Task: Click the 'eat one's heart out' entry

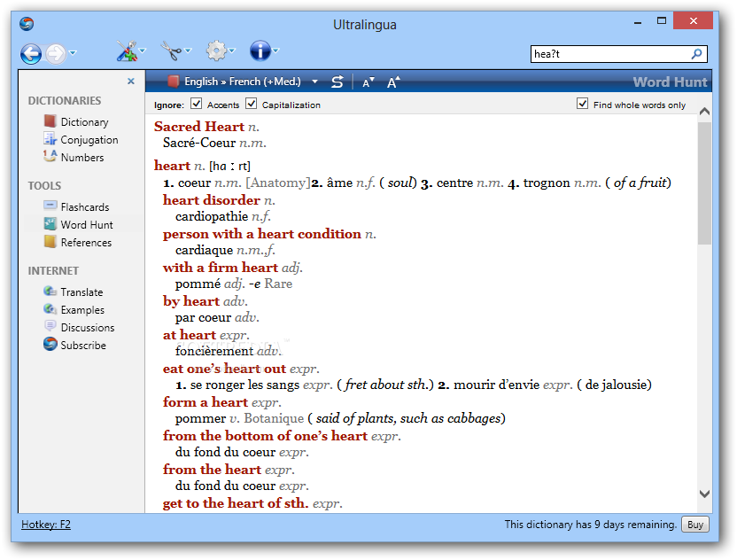Action: [224, 369]
